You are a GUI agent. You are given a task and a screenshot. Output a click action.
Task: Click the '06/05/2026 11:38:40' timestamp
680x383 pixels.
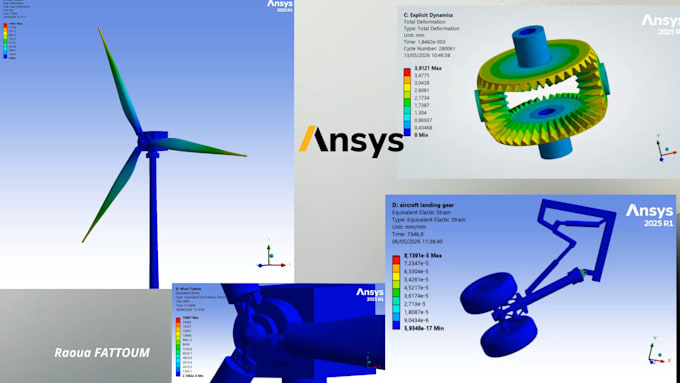pos(417,242)
